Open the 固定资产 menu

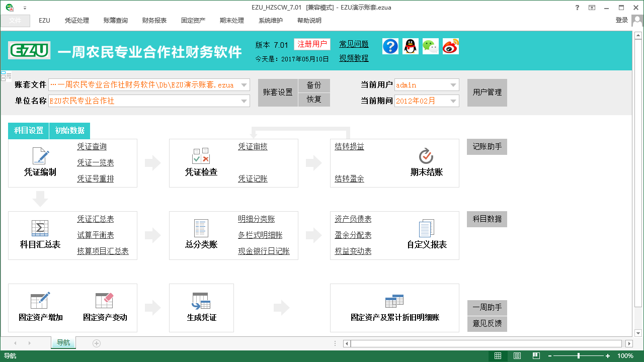point(193,21)
